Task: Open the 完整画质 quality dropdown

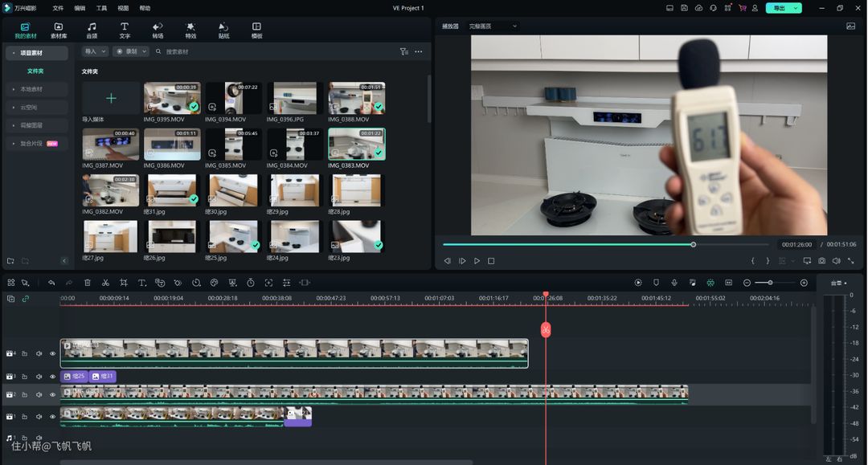Action: 493,26
